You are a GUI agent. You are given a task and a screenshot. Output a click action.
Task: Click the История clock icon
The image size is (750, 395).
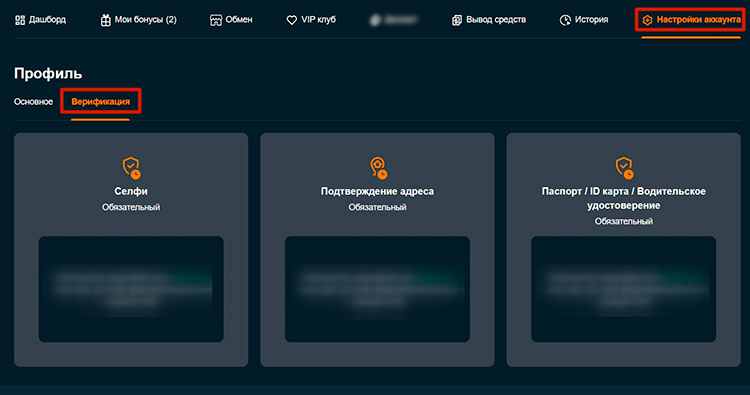tap(565, 20)
